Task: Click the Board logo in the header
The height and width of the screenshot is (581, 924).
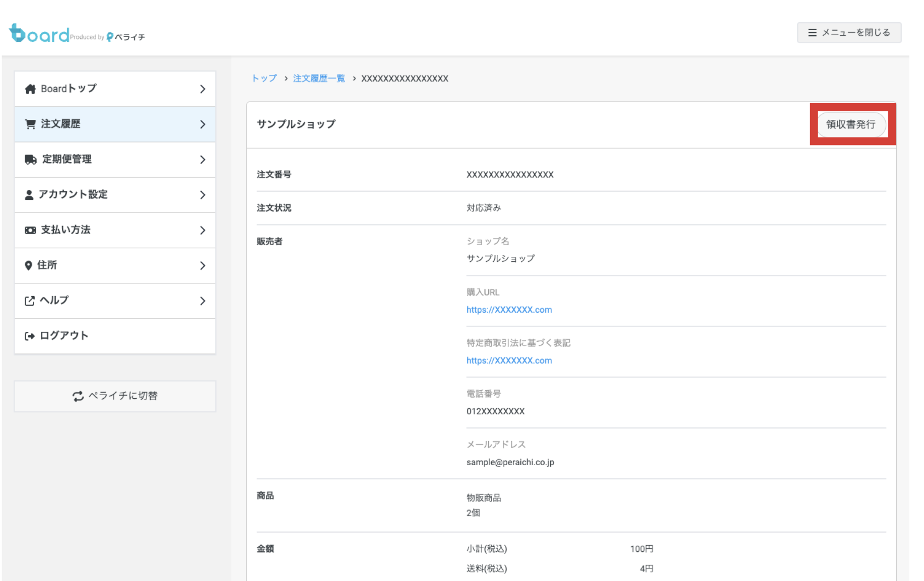Action: click(x=39, y=34)
